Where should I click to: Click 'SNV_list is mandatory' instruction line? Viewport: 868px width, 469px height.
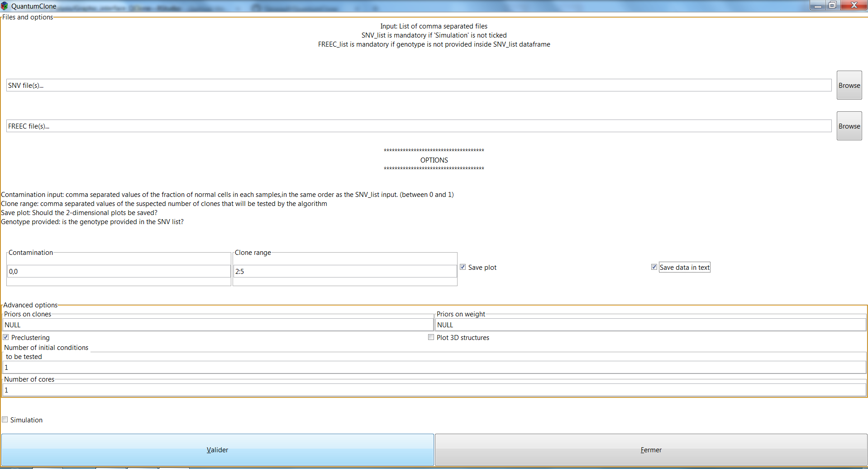click(x=434, y=35)
